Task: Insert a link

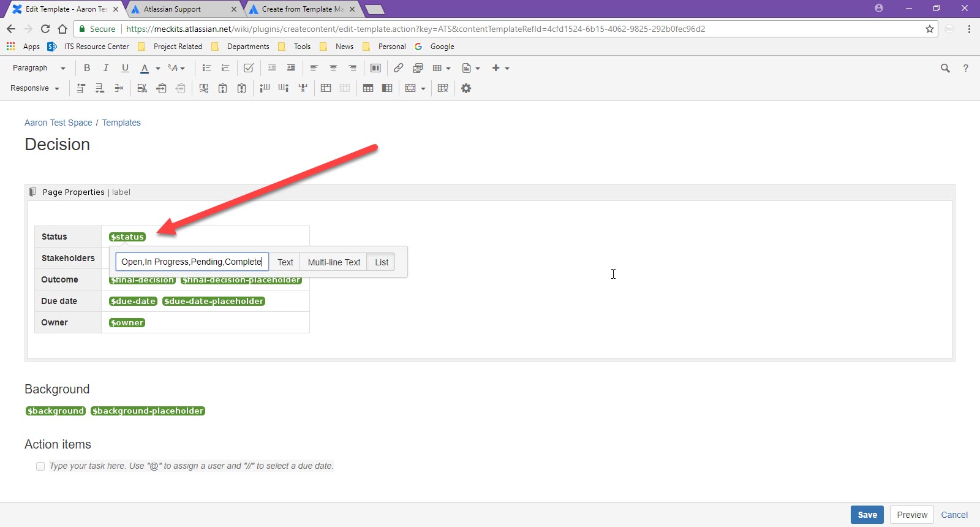Action: click(398, 68)
